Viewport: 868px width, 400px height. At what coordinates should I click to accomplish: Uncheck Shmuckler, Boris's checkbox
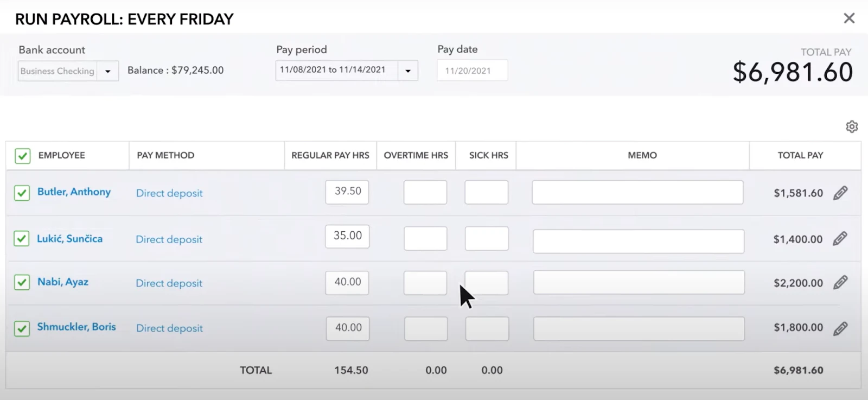[x=22, y=328]
